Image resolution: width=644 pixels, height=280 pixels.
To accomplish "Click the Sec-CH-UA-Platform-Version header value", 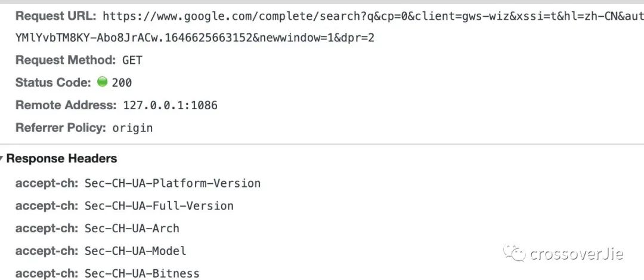I will pos(172,183).
